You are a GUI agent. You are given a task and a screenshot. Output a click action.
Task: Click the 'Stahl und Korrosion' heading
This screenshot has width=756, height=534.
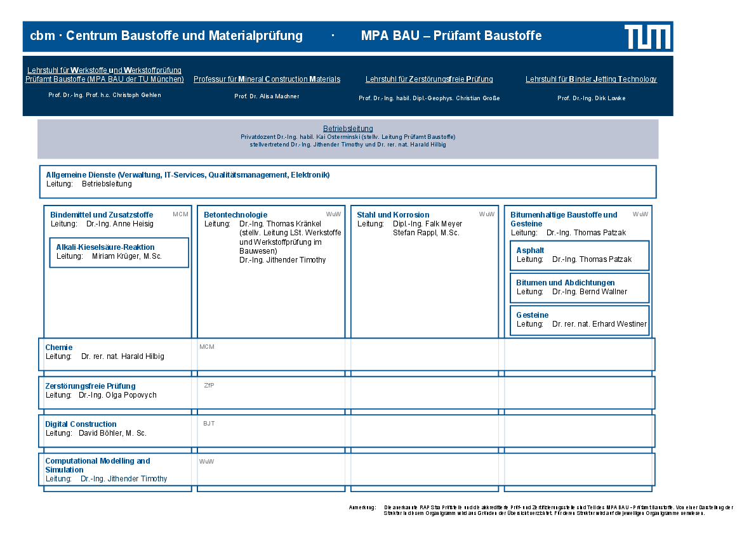click(393, 215)
